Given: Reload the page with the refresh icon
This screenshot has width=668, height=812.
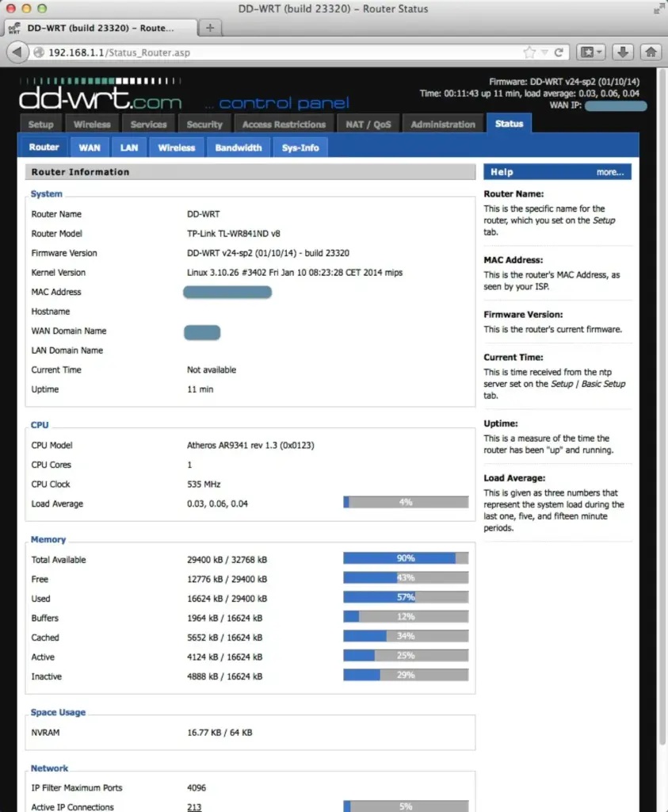Looking at the screenshot, I should (x=559, y=52).
